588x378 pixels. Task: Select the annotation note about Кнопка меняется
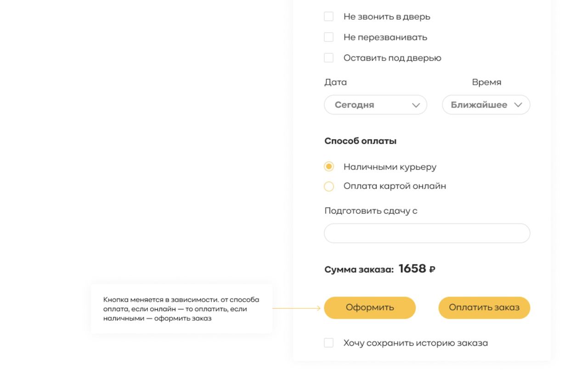coord(181,309)
